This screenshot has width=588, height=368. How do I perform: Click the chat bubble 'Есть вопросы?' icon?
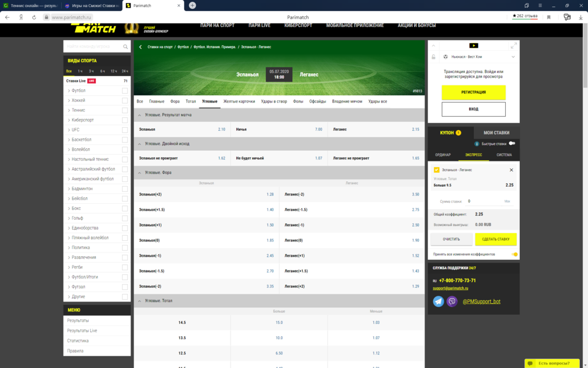(x=530, y=363)
